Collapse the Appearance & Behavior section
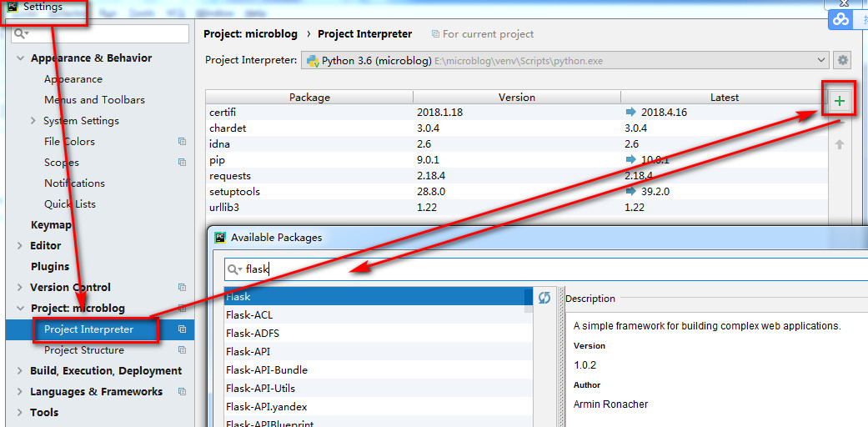The height and width of the screenshot is (427, 868). click(21, 58)
